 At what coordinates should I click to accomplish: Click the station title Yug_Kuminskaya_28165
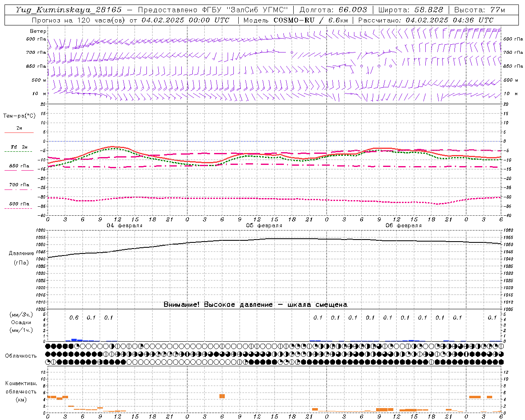[68, 10]
